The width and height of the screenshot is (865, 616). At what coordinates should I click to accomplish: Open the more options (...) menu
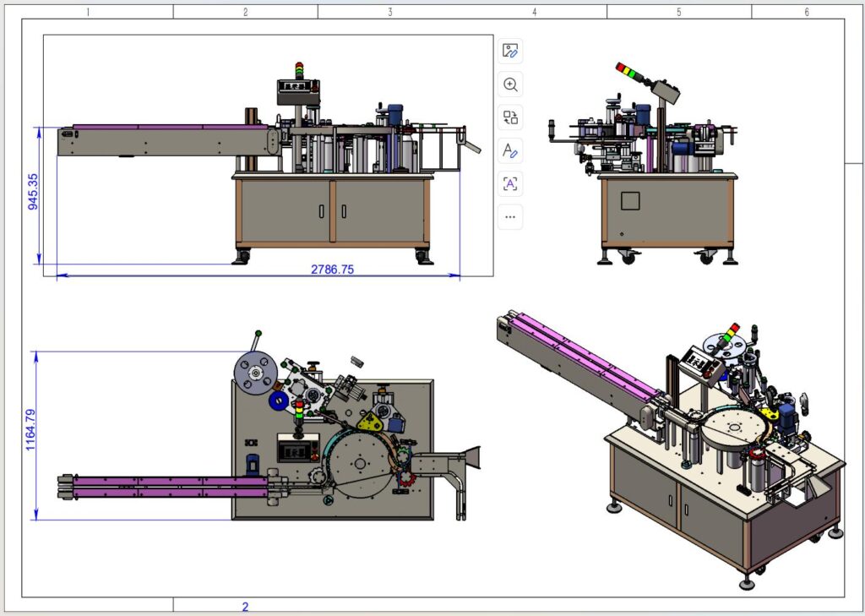pyautogui.click(x=509, y=216)
